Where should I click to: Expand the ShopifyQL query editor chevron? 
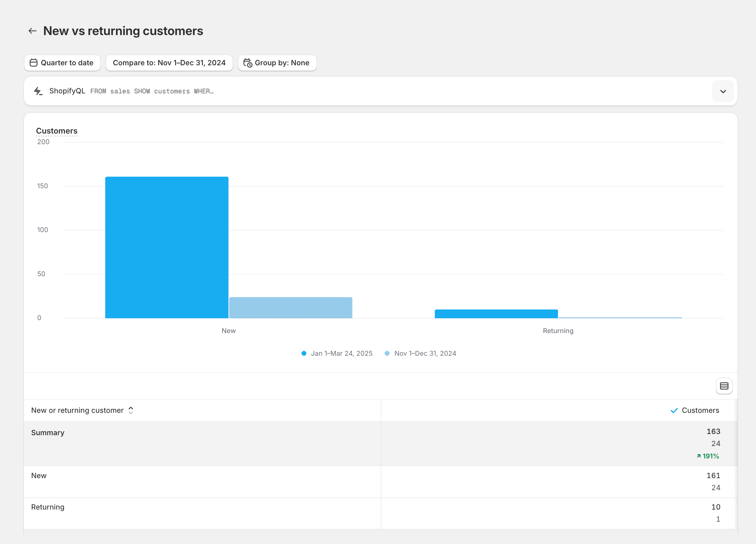pos(723,91)
